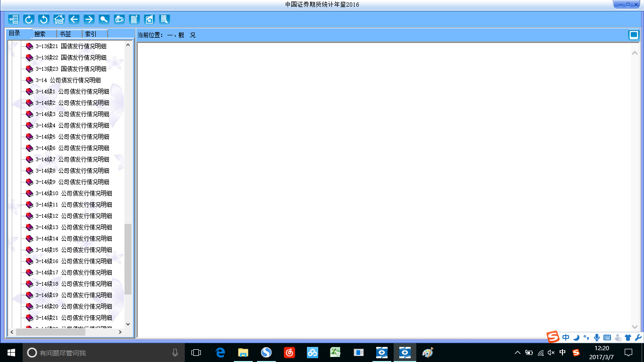This screenshot has height=362, width=644.
Task: Open 3-14续21 公司债发行情况明细
Action: [74, 318]
